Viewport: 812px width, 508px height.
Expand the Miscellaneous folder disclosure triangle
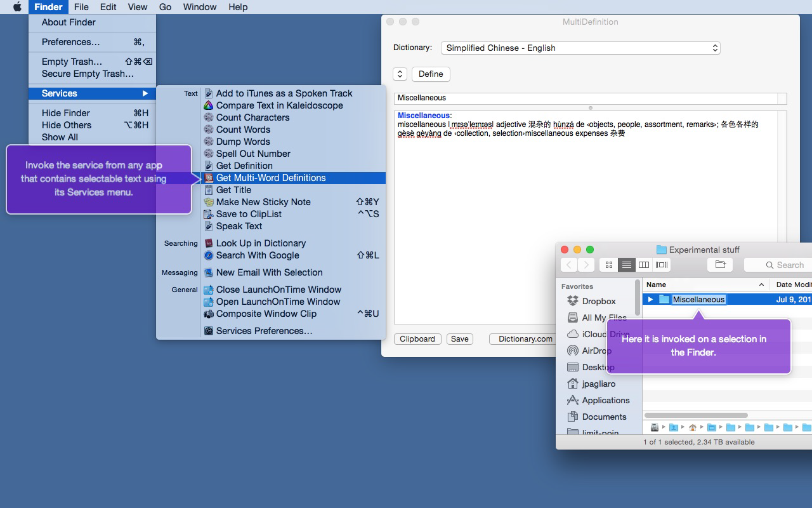(x=650, y=300)
